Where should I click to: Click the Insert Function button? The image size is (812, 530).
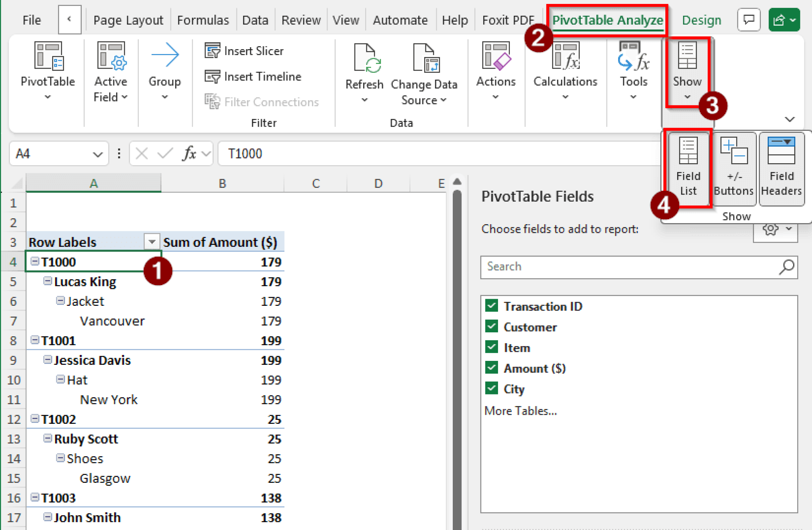pos(190,154)
